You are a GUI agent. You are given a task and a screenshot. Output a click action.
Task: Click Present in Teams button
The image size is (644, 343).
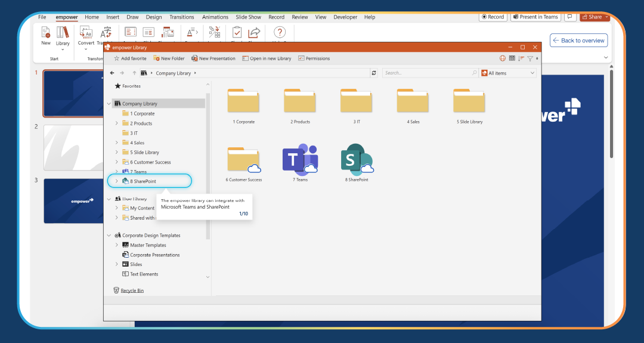coord(535,17)
